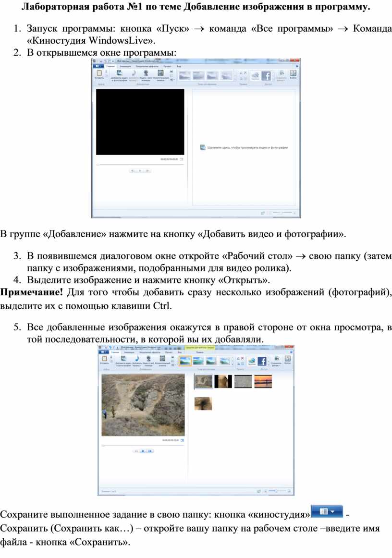Click the full-screen preview icon under the black preview
Viewport: 392px width, 558px height.
coord(182,159)
